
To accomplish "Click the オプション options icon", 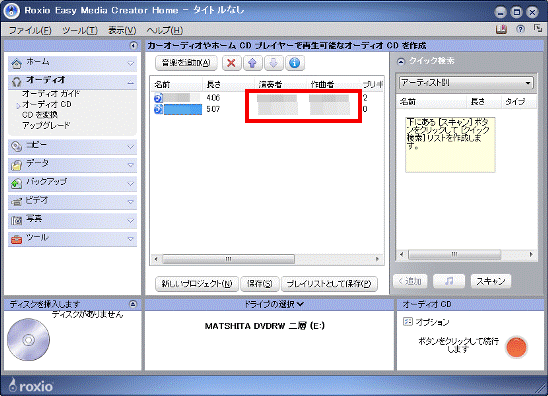I will [408, 322].
